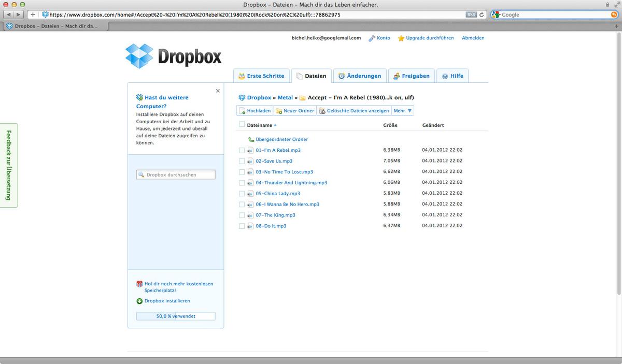Click Upgrade durchführen link
The image size is (622, 364).
[430, 38]
